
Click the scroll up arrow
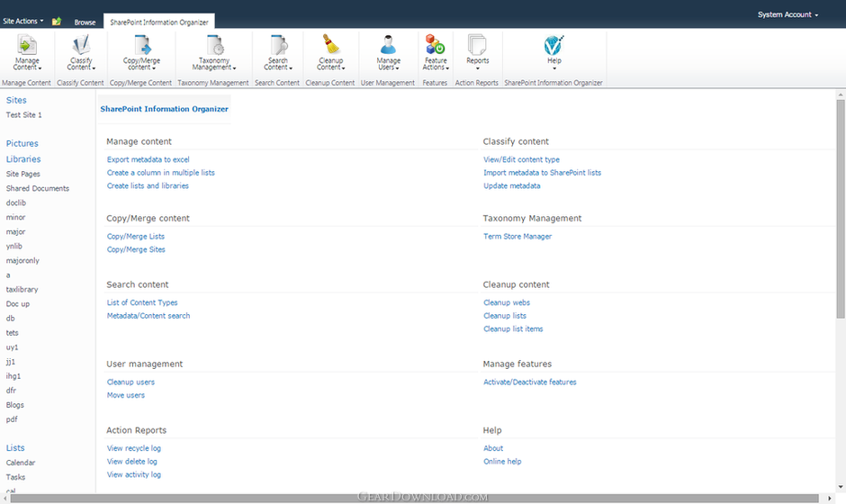(x=841, y=94)
